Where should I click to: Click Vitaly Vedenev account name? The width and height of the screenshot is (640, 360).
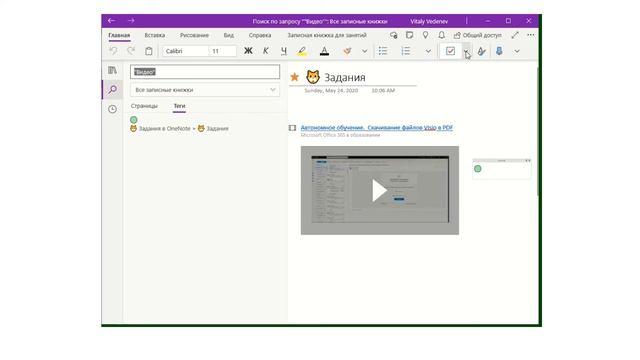[x=429, y=21]
